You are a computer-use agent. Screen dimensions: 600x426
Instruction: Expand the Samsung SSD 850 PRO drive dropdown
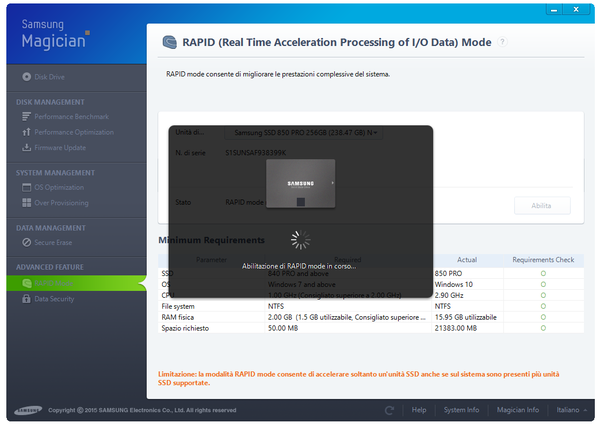(x=303, y=132)
